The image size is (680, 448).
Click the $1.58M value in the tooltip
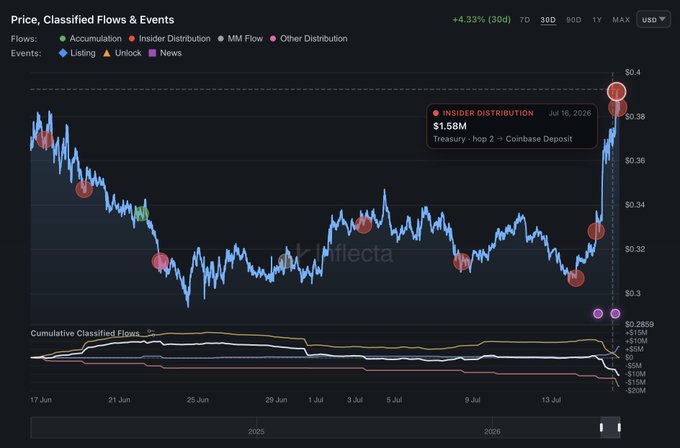click(x=450, y=126)
